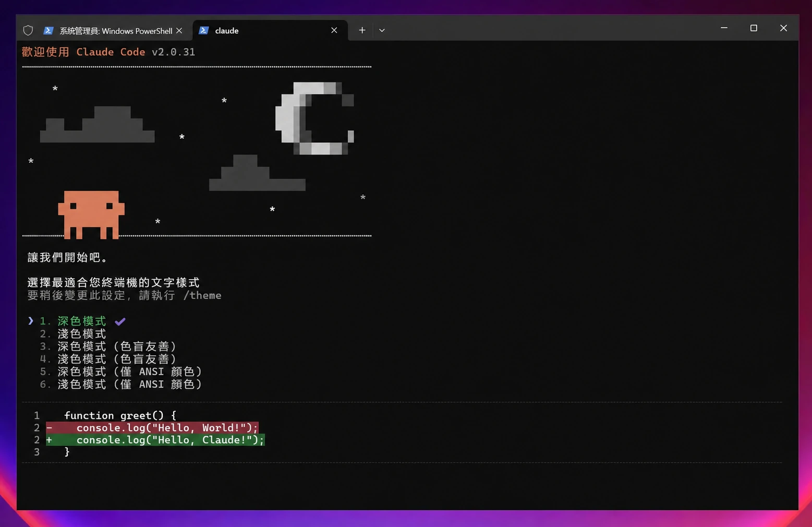Click the 歡迎使用 Claude Code v2.0.31 heading
Viewport: 812px width, 527px height.
coord(108,52)
